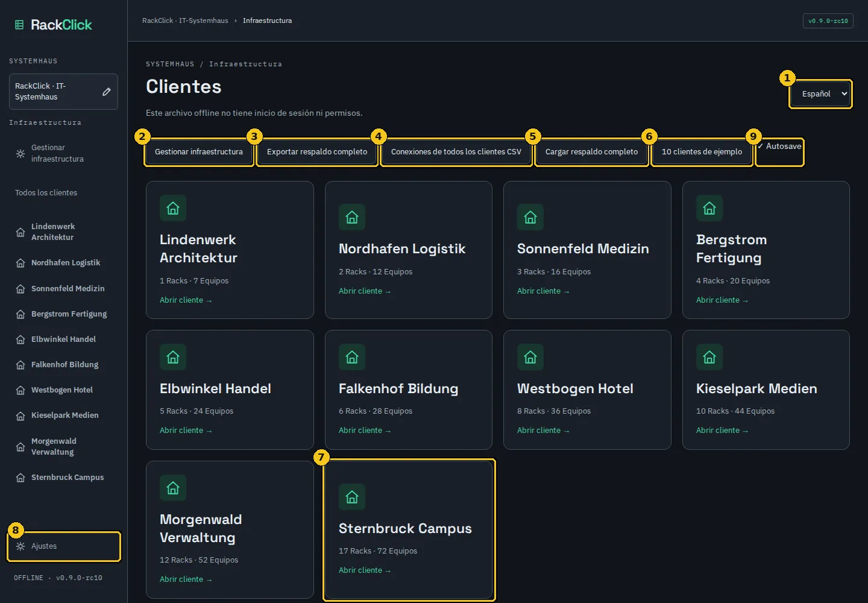868x603 pixels.
Task: Click the OFFLINE · v0.9.0-rc10 footer text
Action: [x=58, y=578]
